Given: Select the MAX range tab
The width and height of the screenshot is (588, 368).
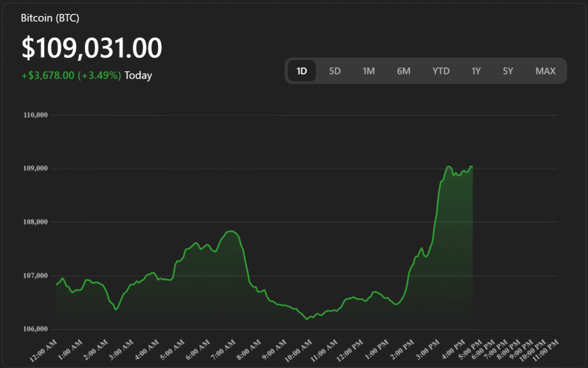Looking at the screenshot, I should pos(546,71).
